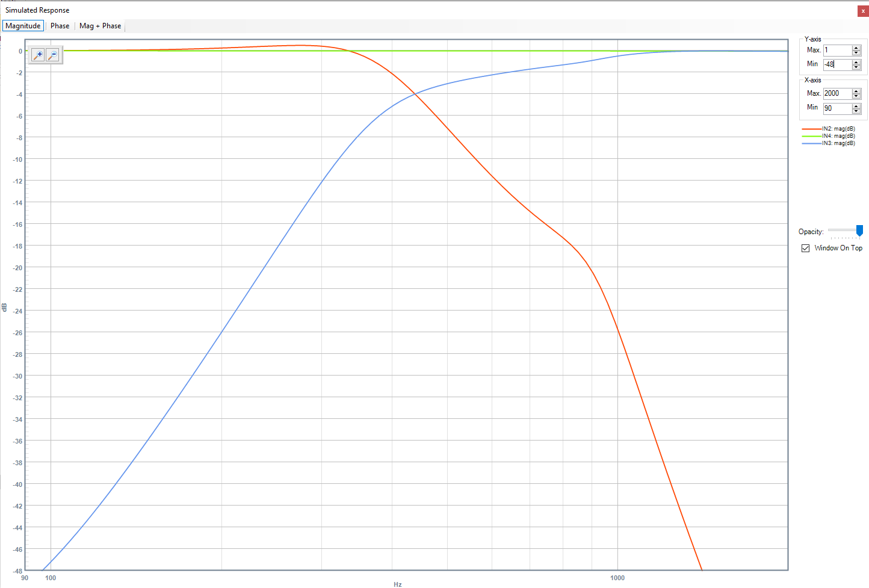Click the Hz x-axis title
This screenshot has width=869, height=588.
click(398, 584)
